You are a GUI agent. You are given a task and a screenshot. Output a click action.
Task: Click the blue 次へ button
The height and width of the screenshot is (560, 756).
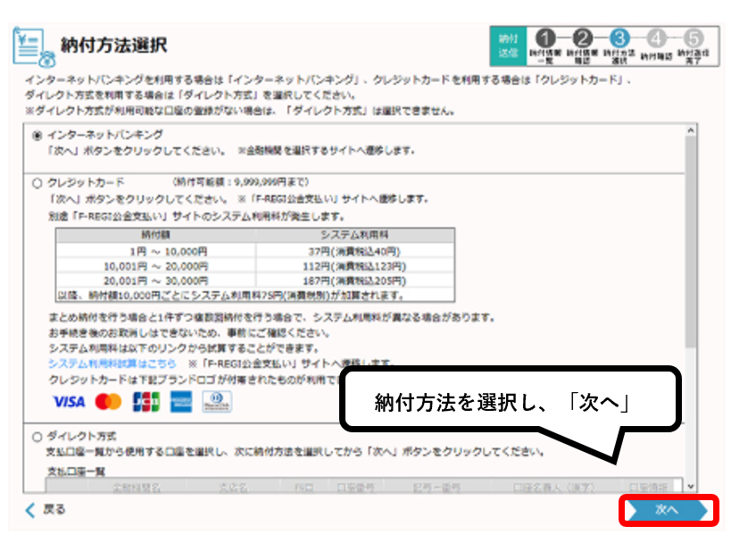pos(669,512)
